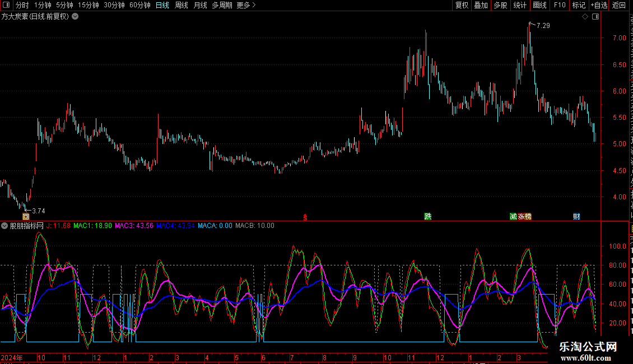Click the 2024年 label on the date axis
The image size is (633, 364).
coord(12,357)
